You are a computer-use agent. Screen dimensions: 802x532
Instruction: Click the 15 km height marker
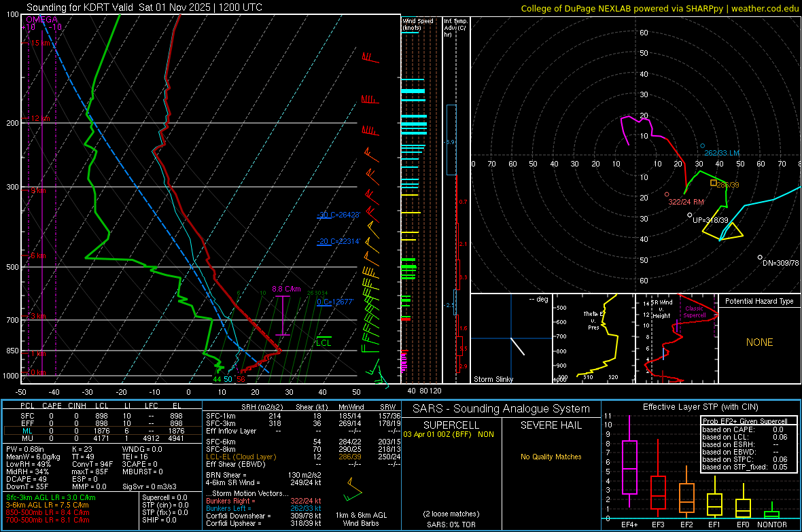[x=40, y=43]
